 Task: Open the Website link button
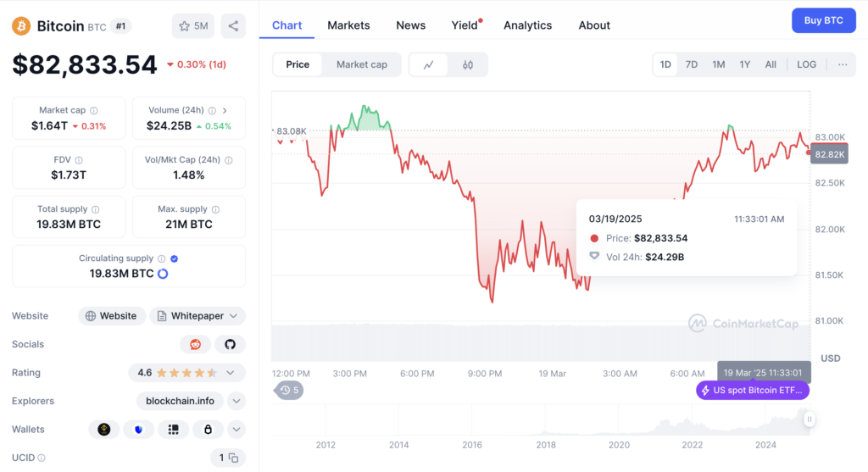tap(111, 316)
